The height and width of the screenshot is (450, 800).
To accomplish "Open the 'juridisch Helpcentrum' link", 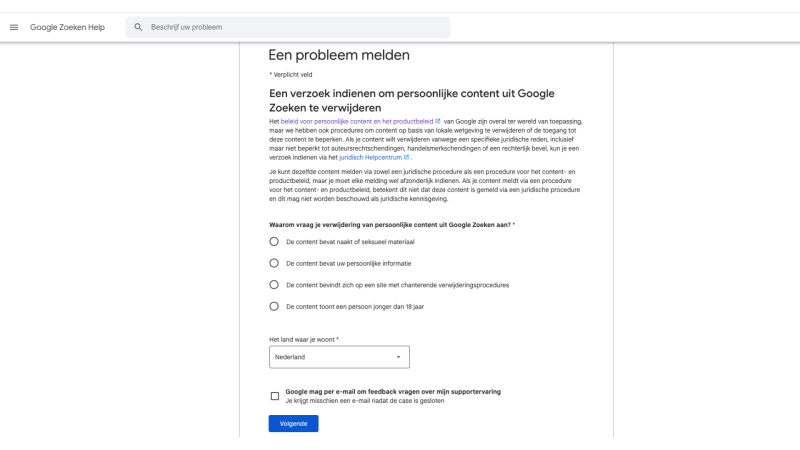I will point(369,158).
